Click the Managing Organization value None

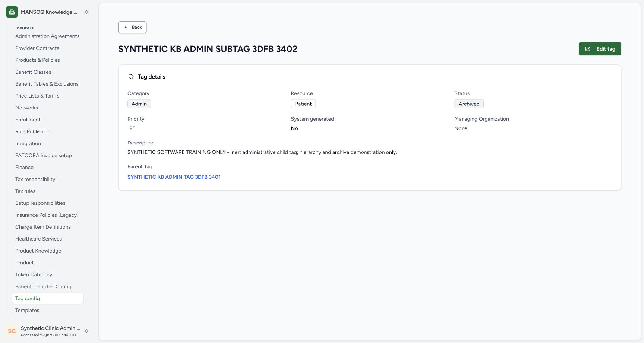[461, 128]
